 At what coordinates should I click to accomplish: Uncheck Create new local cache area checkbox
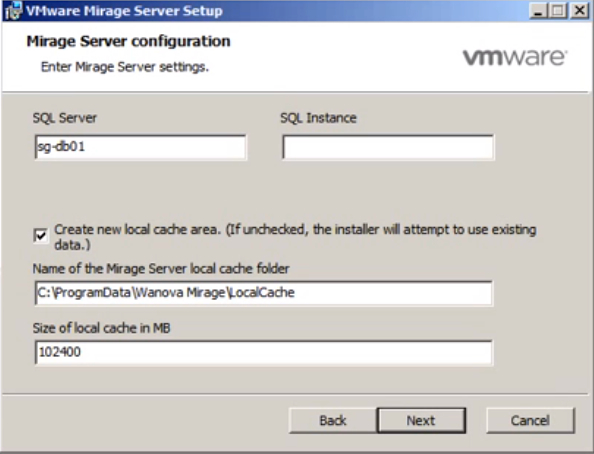(41, 236)
